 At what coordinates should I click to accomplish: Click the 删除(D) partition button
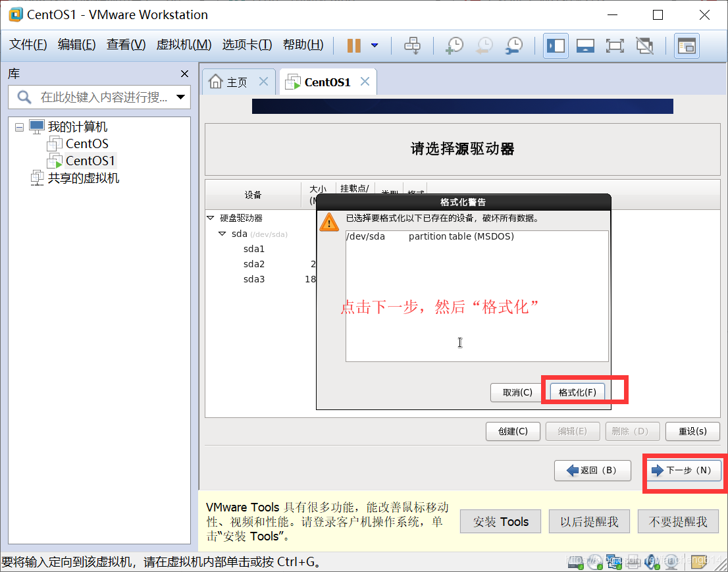tap(633, 431)
